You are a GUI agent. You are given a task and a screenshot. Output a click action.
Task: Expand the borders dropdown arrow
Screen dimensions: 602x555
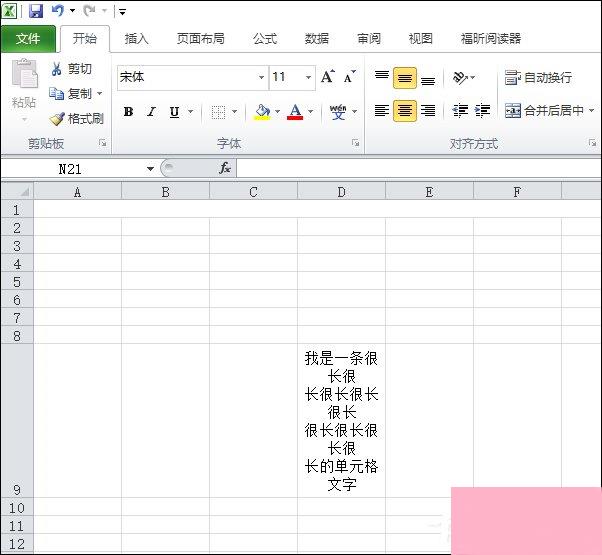235,112
